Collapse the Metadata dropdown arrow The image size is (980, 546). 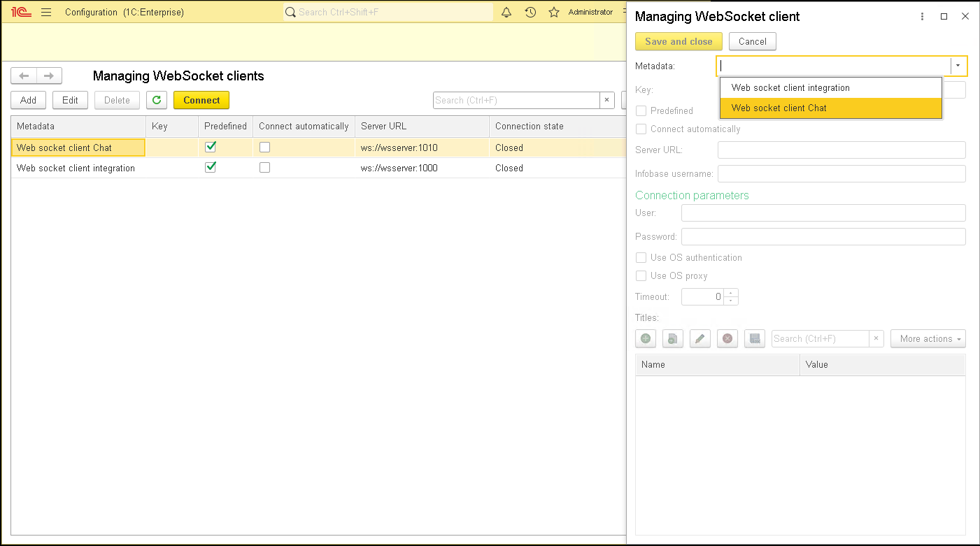pos(958,66)
